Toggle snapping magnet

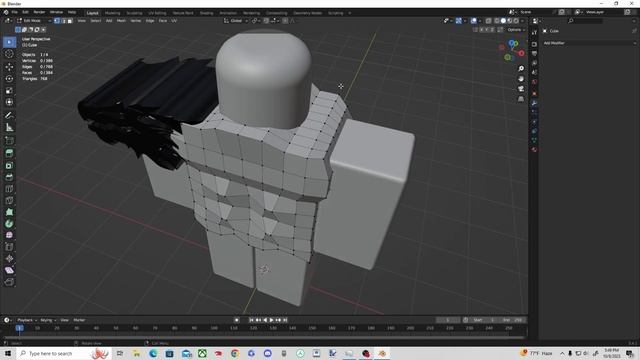tap(266, 21)
